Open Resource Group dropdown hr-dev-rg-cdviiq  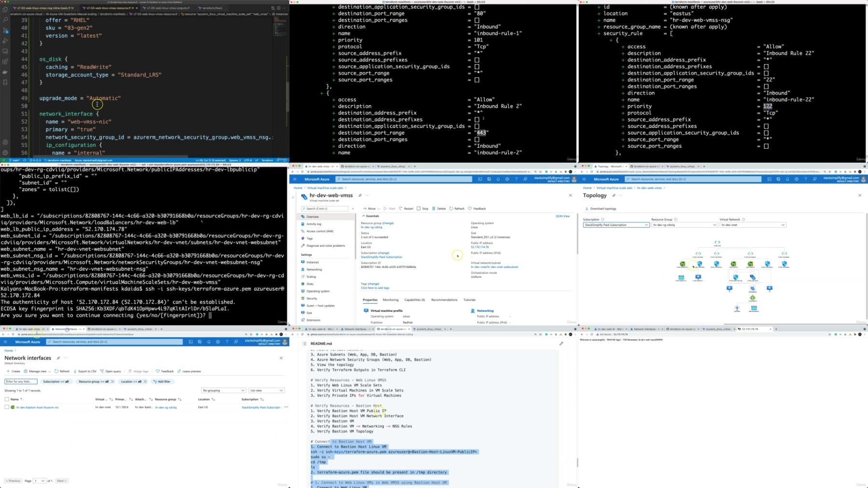[x=684, y=225]
